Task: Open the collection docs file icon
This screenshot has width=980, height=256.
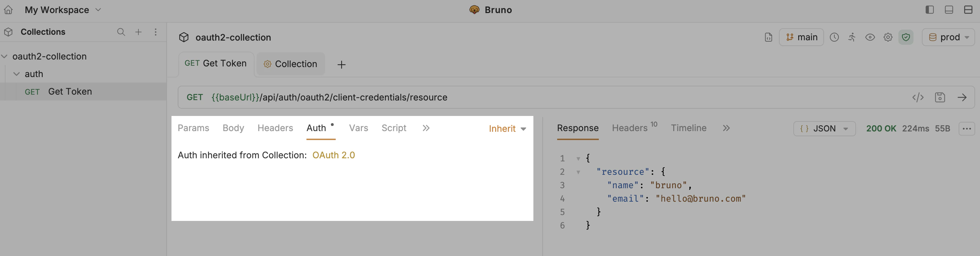Action: click(x=769, y=37)
